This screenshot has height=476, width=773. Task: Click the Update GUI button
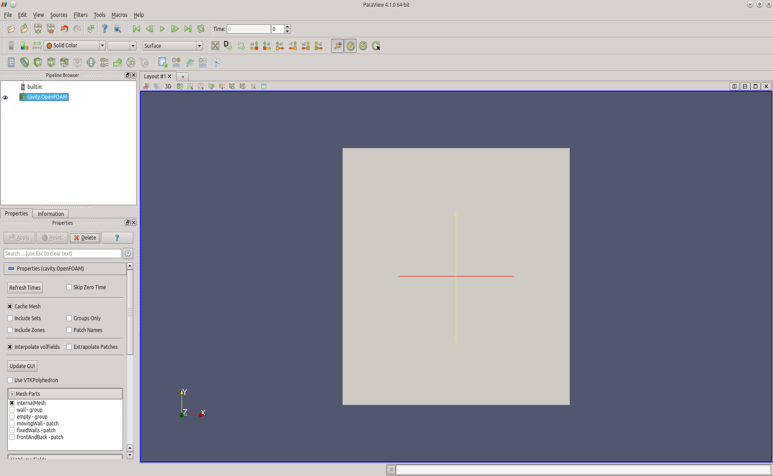(23, 366)
